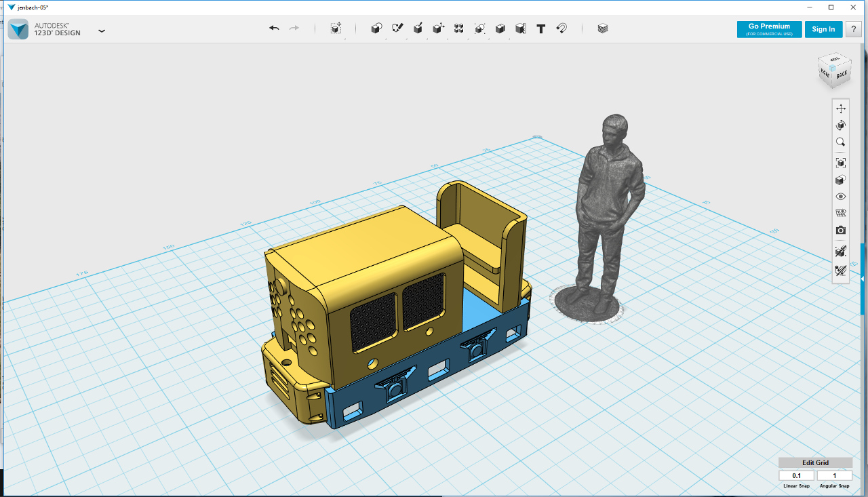Click the Linear Snap value field

796,476
